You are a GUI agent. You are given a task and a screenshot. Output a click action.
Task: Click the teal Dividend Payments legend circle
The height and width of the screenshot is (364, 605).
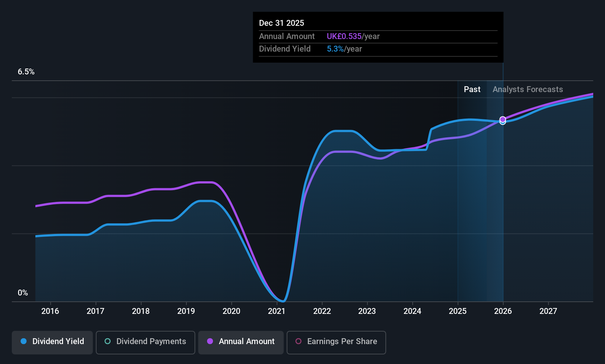(108, 341)
